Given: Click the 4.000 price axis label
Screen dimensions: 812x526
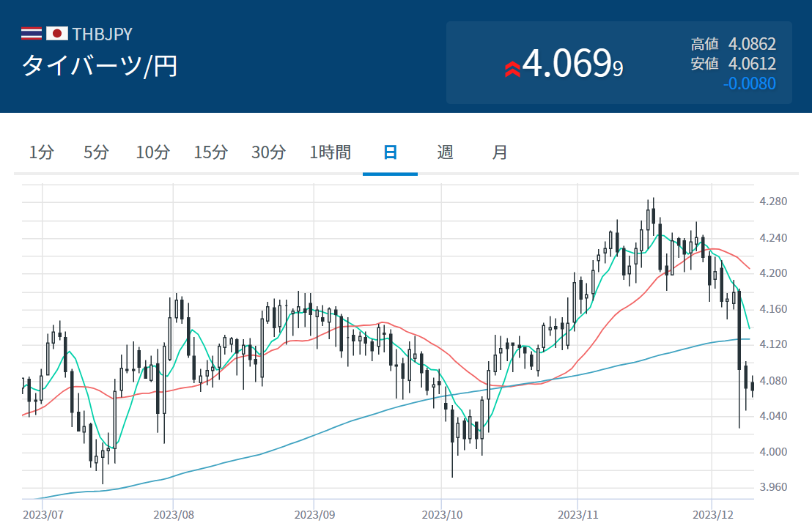Looking at the screenshot, I should pos(773,452).
